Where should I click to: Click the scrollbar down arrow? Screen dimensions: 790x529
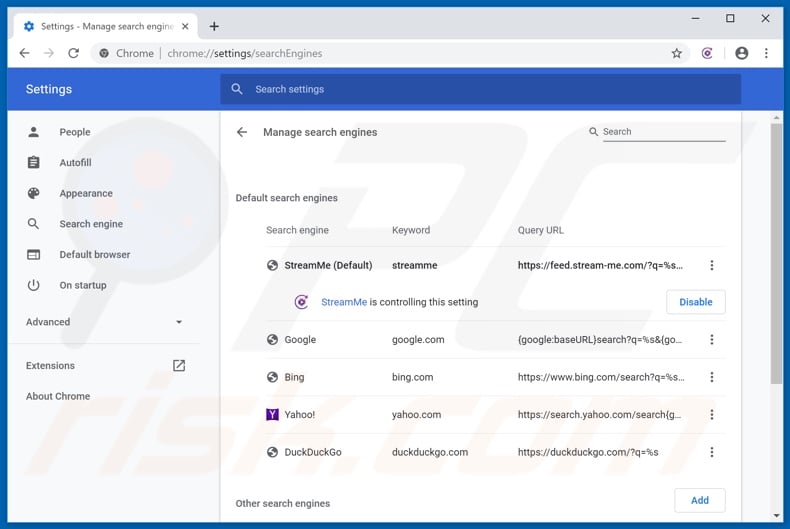[776, 515]
